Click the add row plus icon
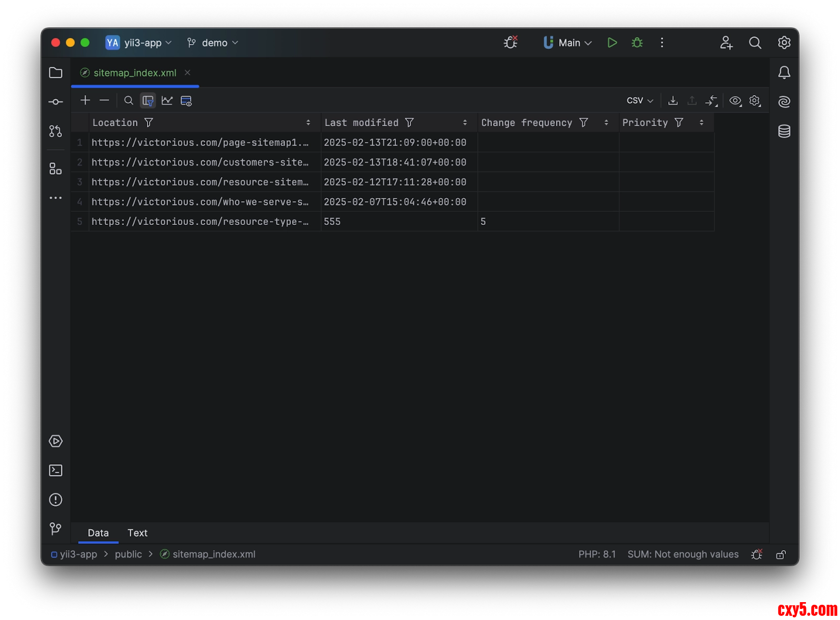840x620 pixels. point(85,100)
